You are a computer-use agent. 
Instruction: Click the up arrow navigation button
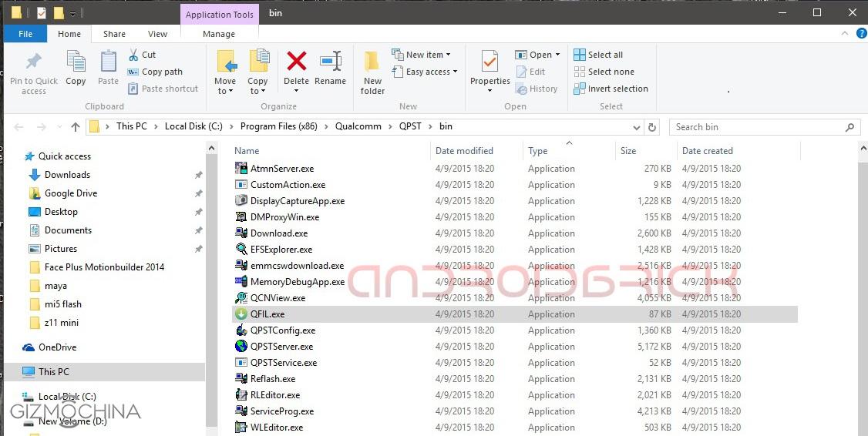pos(75,127)
